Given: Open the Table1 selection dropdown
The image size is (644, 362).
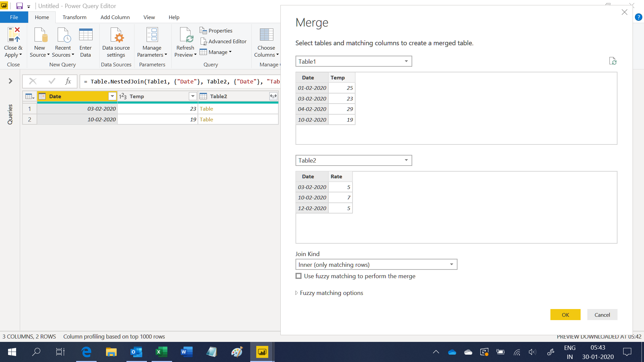Looking at the screenshot, I should [354, 61].
